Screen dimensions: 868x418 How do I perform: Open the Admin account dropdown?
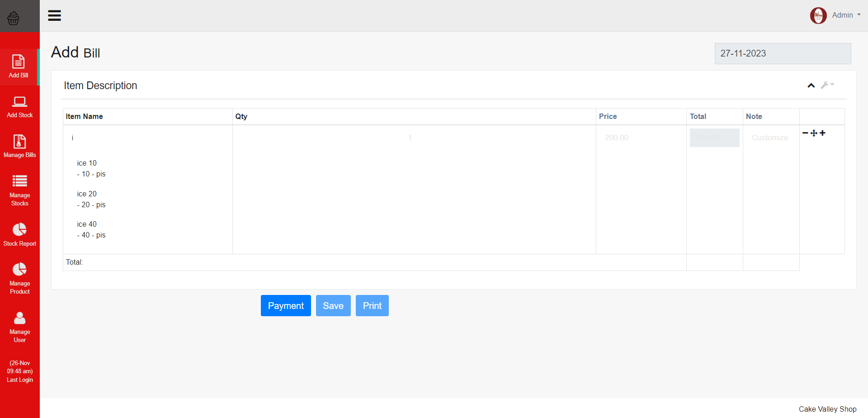click(844, 15)
